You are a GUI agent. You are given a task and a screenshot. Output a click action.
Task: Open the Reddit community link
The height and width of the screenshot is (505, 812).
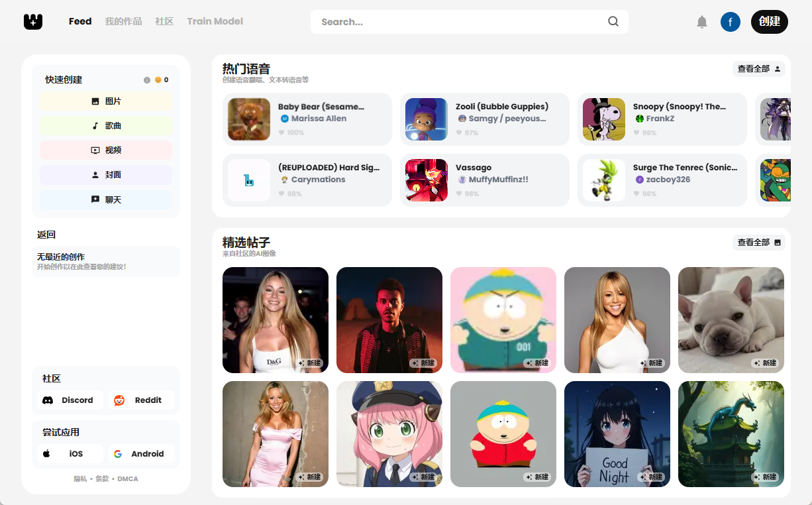[142, 400]
